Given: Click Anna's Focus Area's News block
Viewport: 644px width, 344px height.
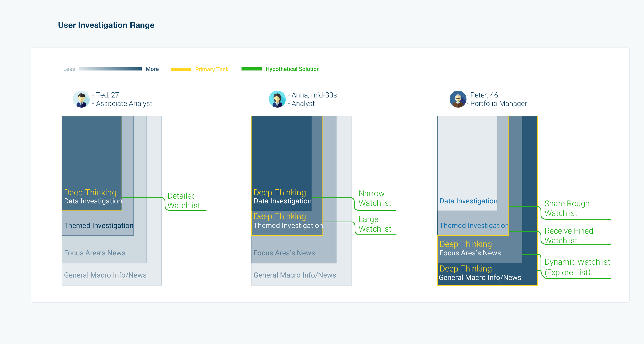Looking at the screenshot, I should tap(284, 253).
